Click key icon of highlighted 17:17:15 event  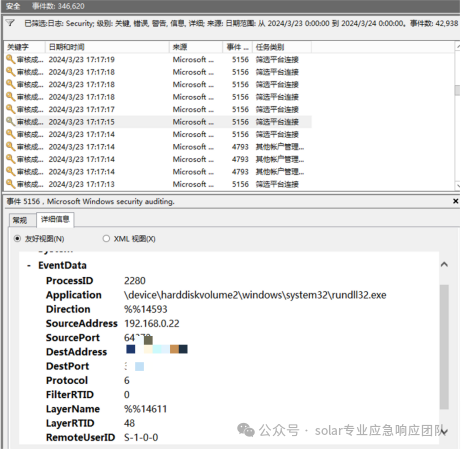click(x=10, y=122)
